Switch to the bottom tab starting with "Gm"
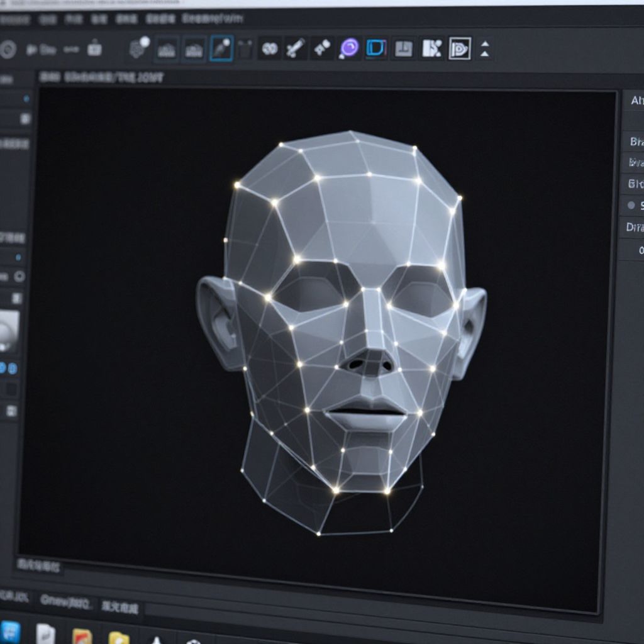Screen dimensions: 644x644 click(66, 601)
